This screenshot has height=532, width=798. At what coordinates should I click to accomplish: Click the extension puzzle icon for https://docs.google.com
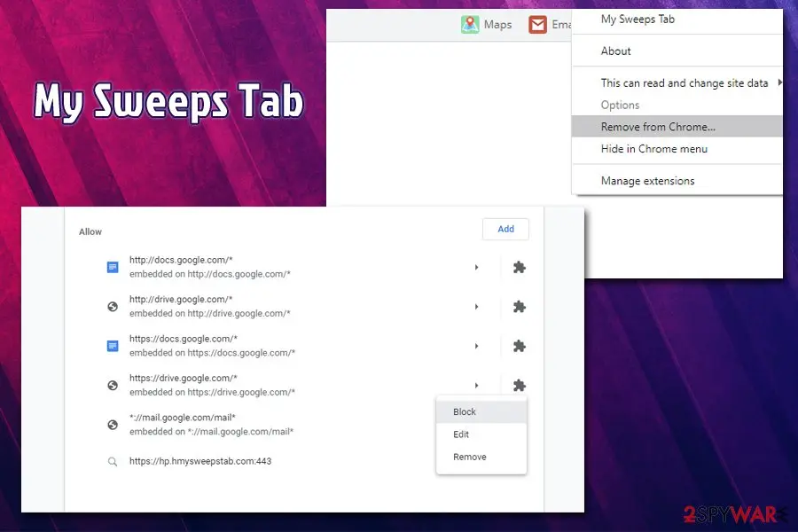[x=519, y=346]
